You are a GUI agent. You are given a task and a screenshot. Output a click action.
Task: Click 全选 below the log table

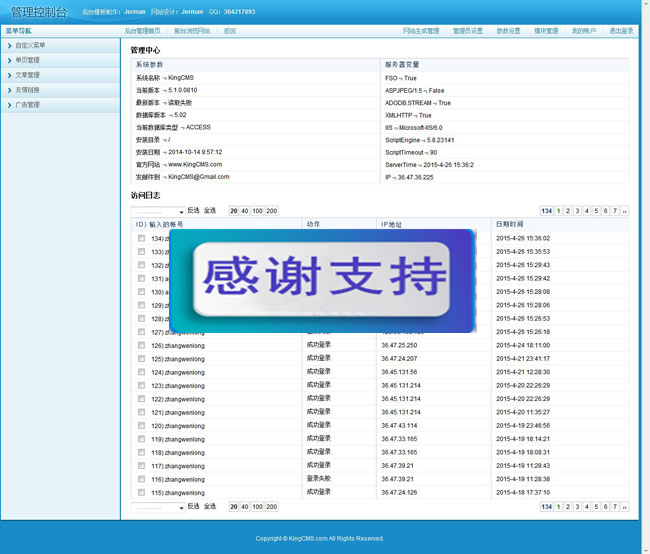[x=210, y=506]
